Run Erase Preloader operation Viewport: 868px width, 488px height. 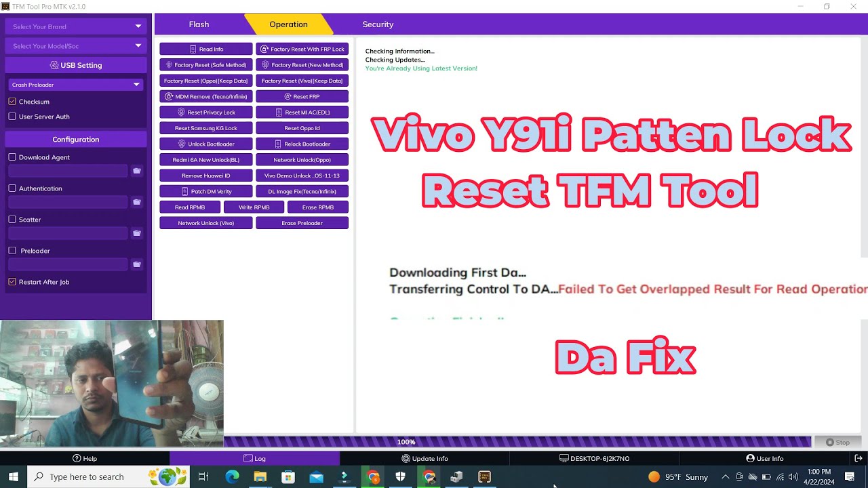point(302,222)
